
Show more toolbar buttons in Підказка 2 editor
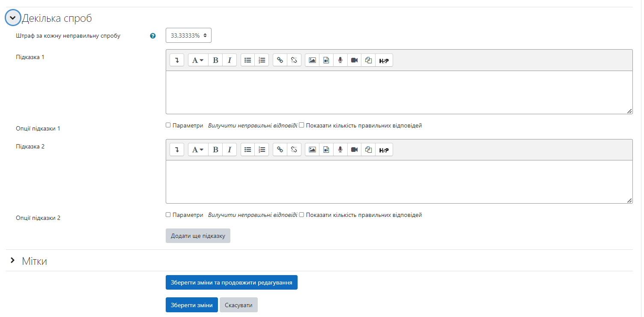click(x=177, y=150)
